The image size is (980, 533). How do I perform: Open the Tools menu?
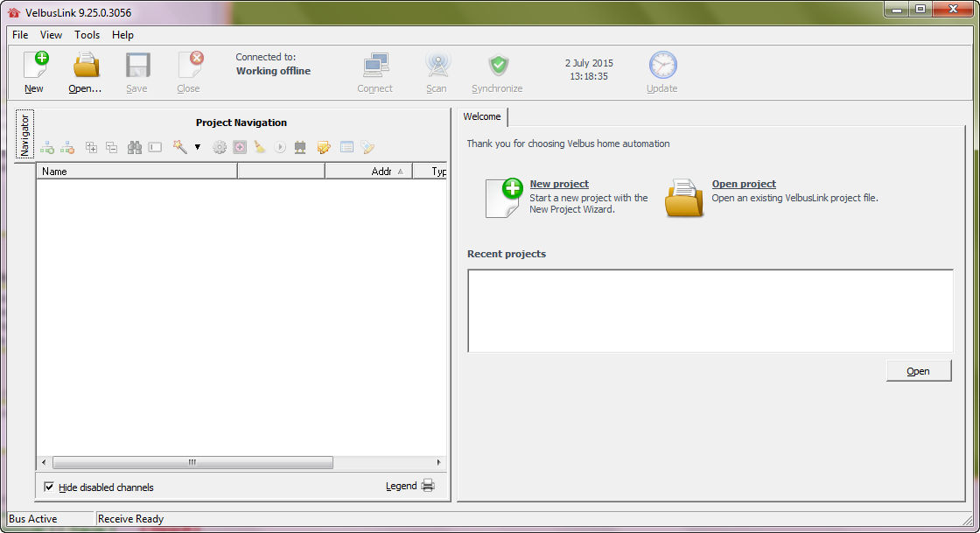pyautogui.click(x=87, y=35)
